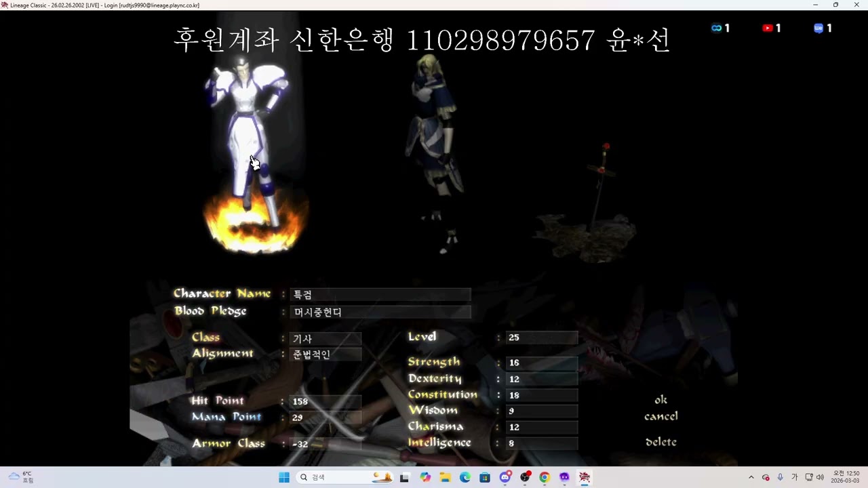This screenshot has height=488, width=868.
Task: Open the volume speaker tray icon
Action: pos(820,477)
